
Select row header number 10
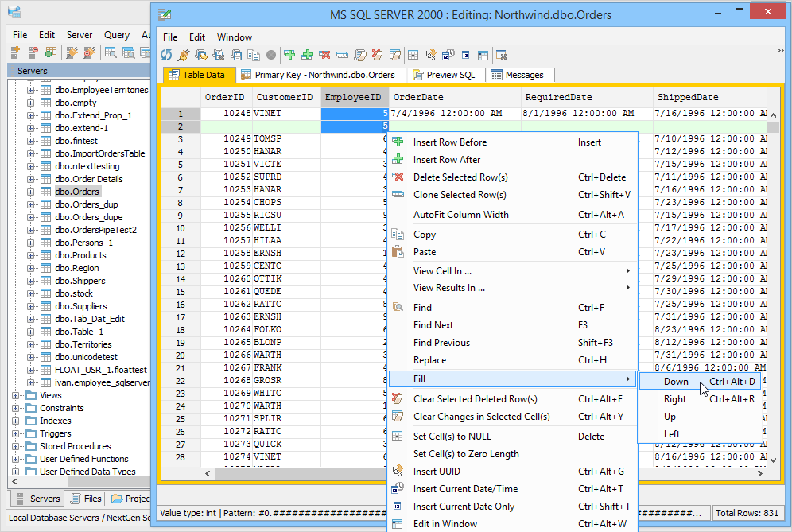coord(181,228)
